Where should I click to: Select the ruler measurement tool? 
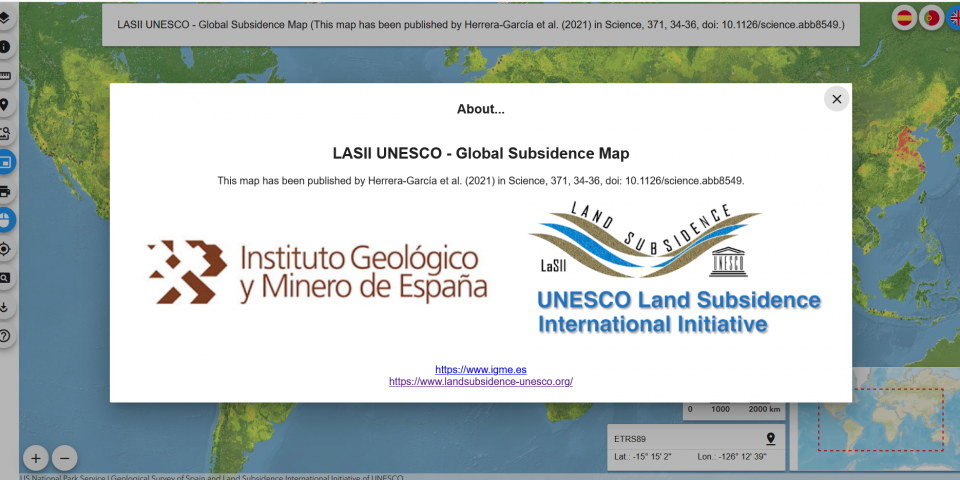4,76
